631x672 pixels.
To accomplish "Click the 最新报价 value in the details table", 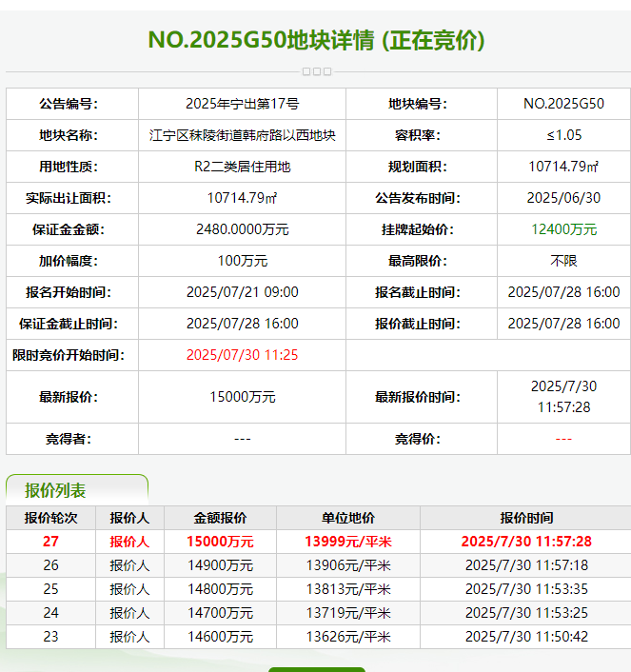I will point(242,397).
